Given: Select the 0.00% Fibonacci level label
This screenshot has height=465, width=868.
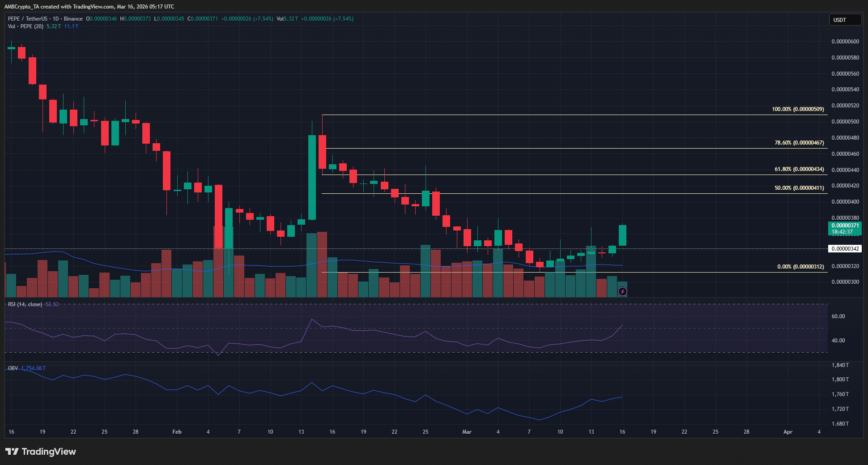Looking at the screenshot, I should pyautogui.click(x=800, y=267).
